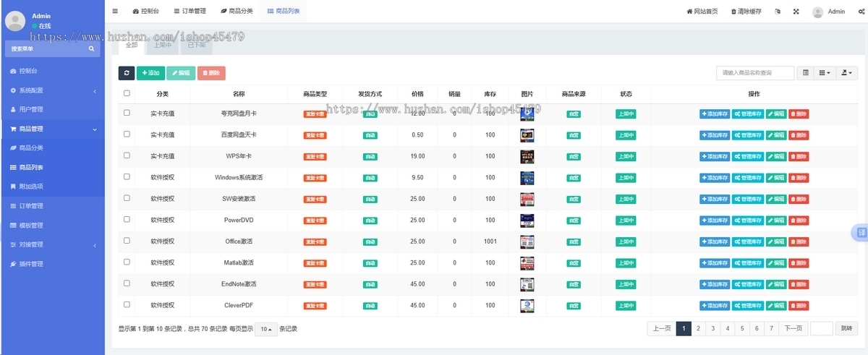Click the 跳转 page jump button

(x=847, y=328)
